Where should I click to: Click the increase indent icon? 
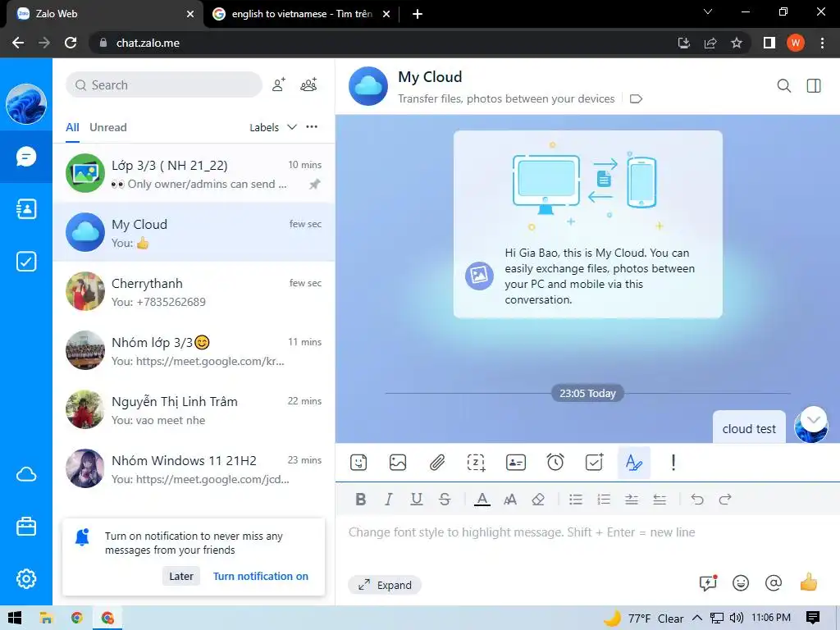632,500
